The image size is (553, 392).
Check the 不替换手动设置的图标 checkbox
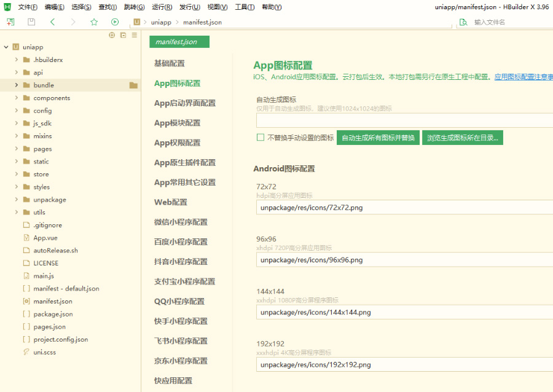261,138
